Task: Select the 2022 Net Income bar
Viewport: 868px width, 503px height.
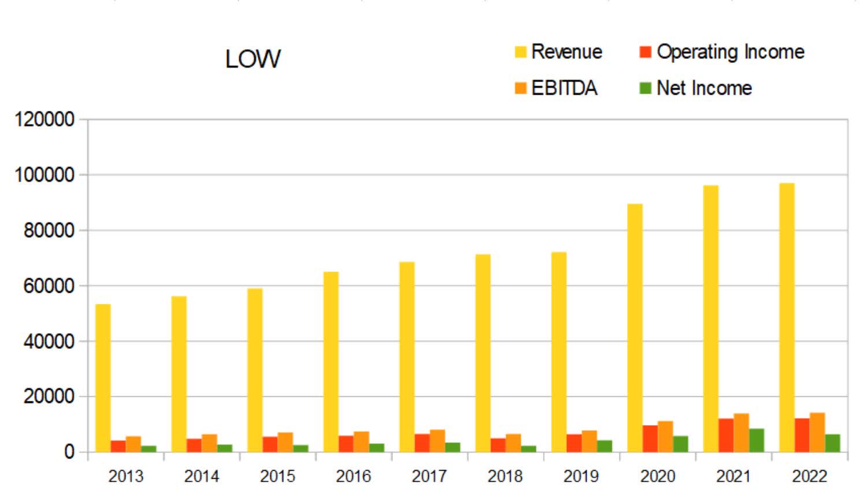Action: coord(832,443)
